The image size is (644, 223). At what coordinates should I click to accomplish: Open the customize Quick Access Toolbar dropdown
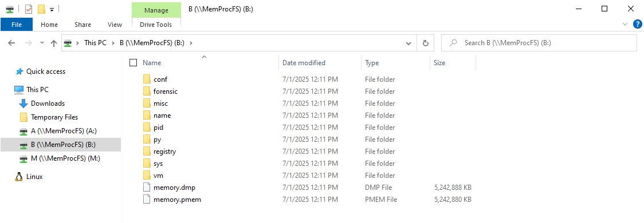[x=52, y=9]
